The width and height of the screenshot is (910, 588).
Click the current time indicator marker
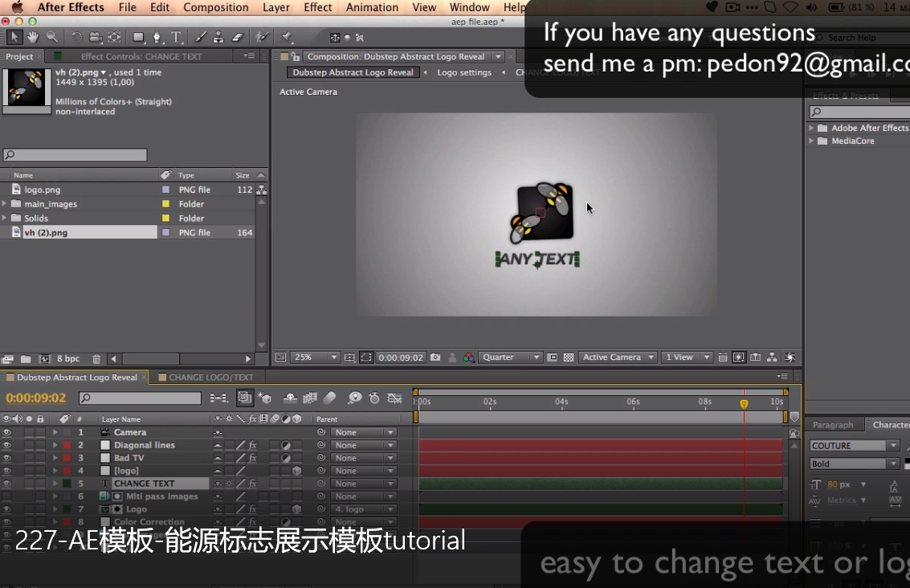744,403
